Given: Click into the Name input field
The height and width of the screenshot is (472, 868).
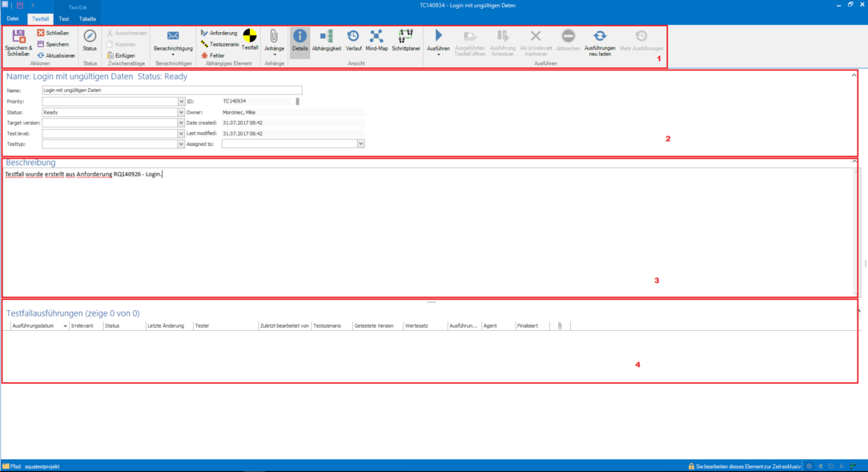Looking at the screenshot, I should [171, 91].
